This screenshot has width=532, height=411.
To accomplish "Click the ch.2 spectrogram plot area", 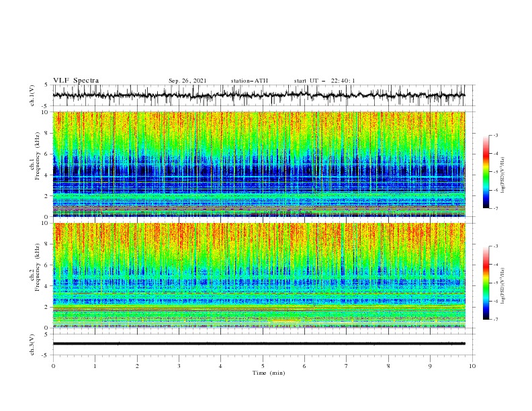I will (x=259, y=275).
